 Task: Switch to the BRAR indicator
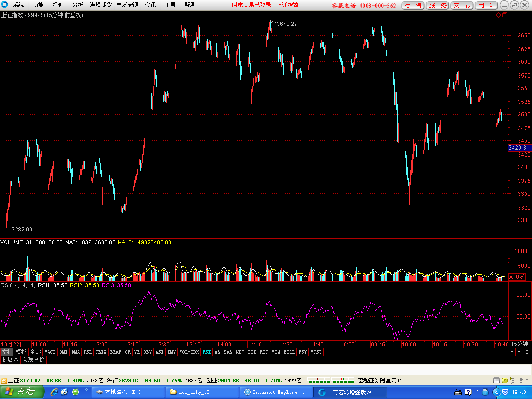(116, 352)
